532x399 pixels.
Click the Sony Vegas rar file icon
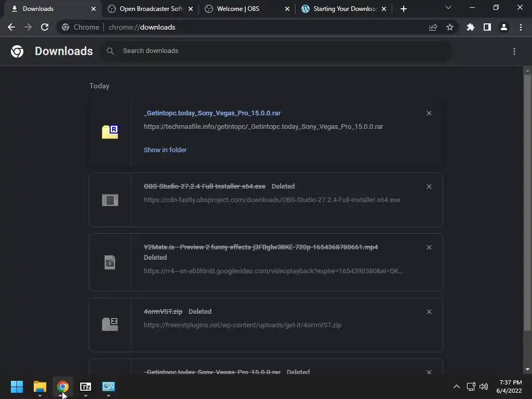point(110,132)
